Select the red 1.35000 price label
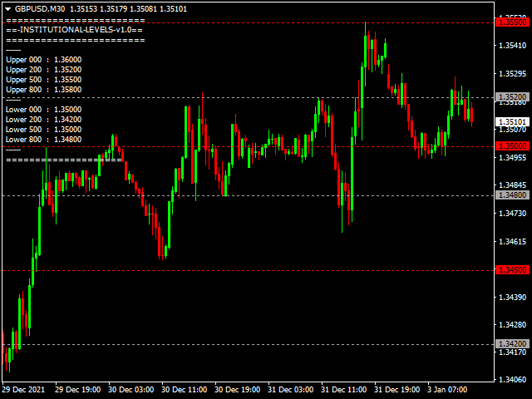 512,146
